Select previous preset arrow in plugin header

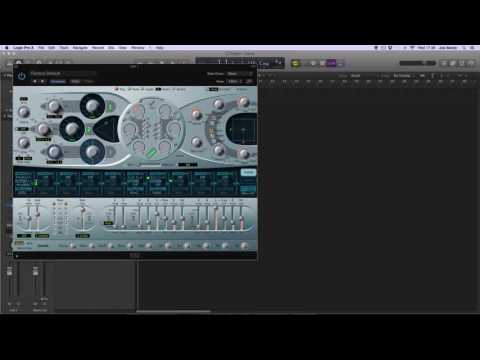(35, 81)
